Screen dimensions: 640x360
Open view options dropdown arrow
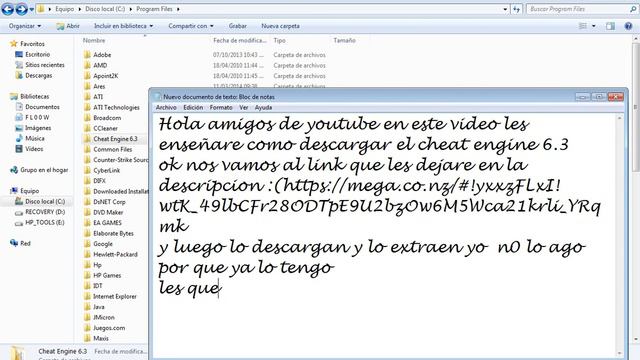[x=593, y=26]
